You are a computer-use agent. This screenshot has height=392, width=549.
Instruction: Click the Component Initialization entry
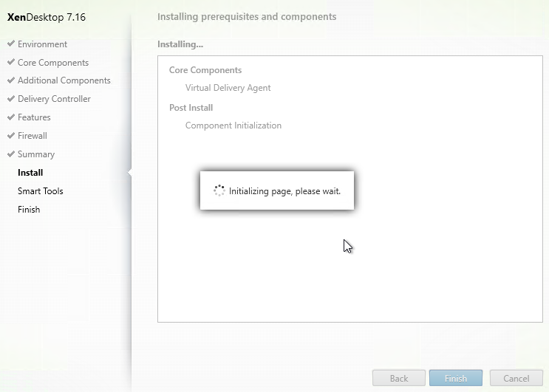tap(233, 125)
